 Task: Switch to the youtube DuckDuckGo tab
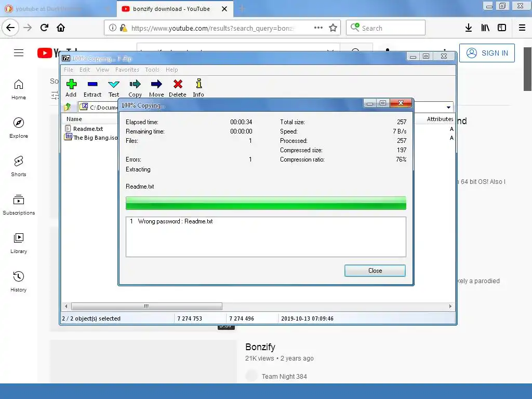[49, 9]
